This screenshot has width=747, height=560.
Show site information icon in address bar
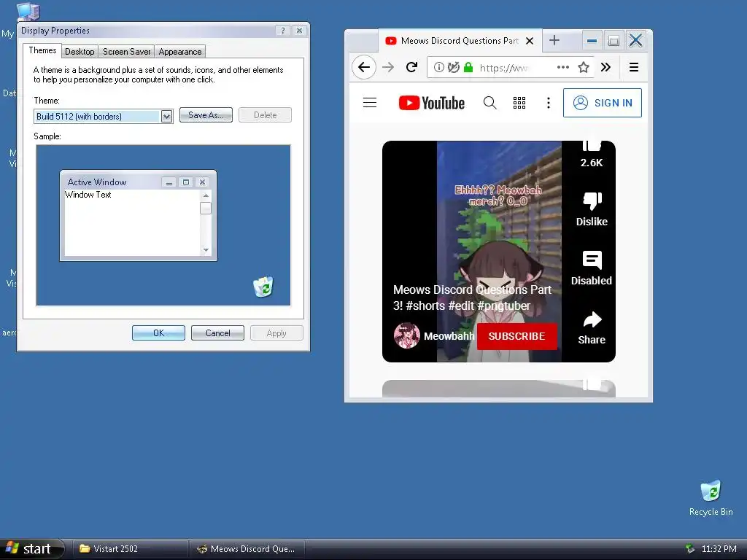438,67
